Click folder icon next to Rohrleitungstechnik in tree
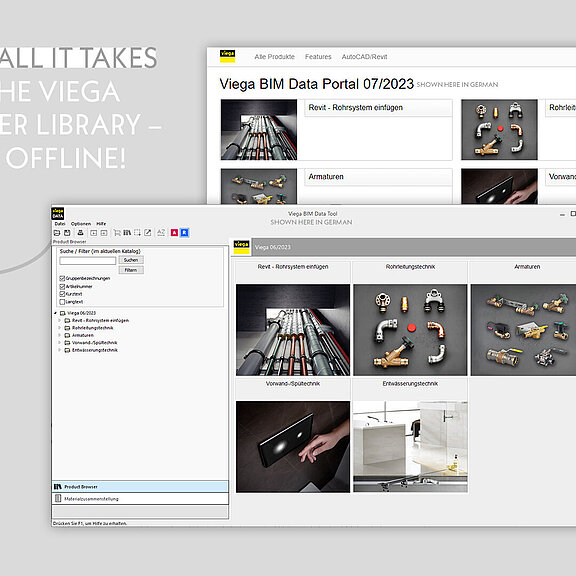This screenshot has height=576, width=576. (x=68, y=328)
